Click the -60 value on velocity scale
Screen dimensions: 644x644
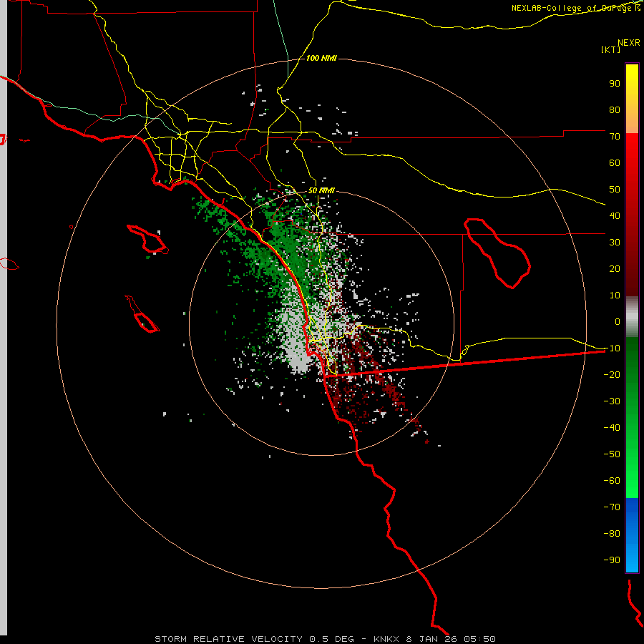click(612, 481)
